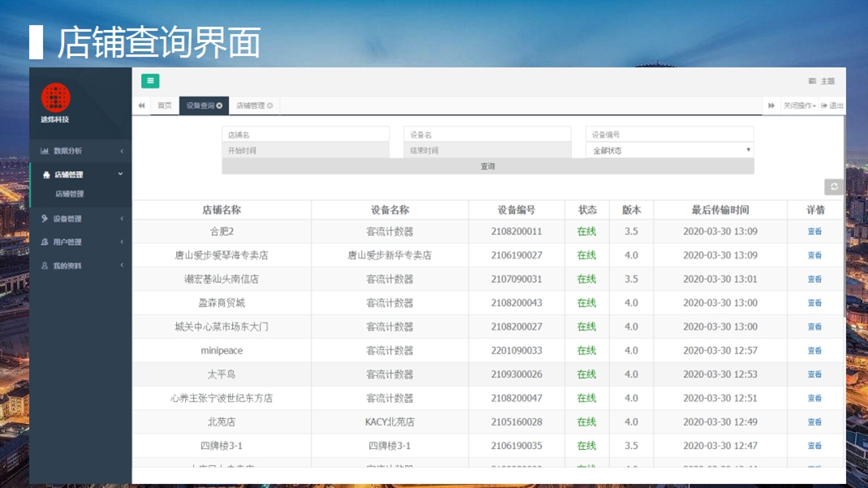This screenshot has height=488, width=868.
Task: Click the 设备编号 column header
Action: [x=517, y=210]
